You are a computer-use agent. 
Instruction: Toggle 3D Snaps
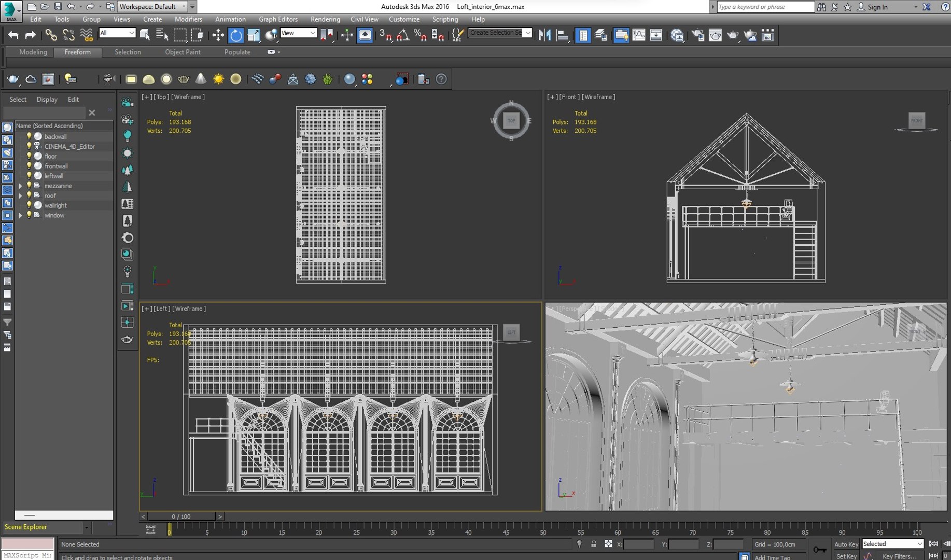pos(385,35)
